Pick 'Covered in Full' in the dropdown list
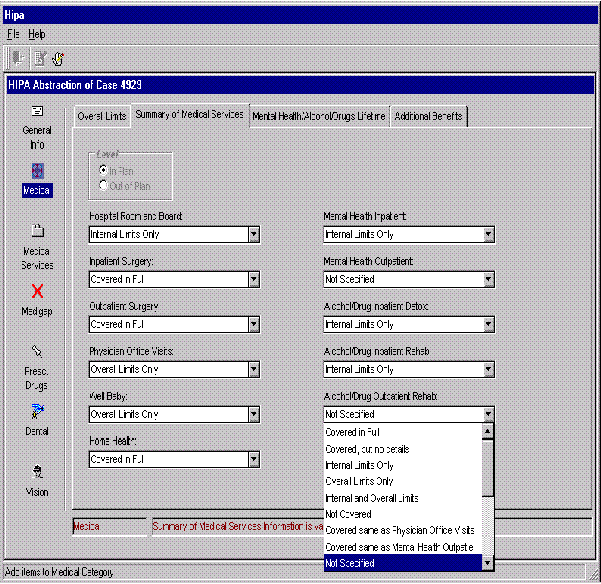The width and height of the screenshot is (601, 584). (x=352, y=433)
